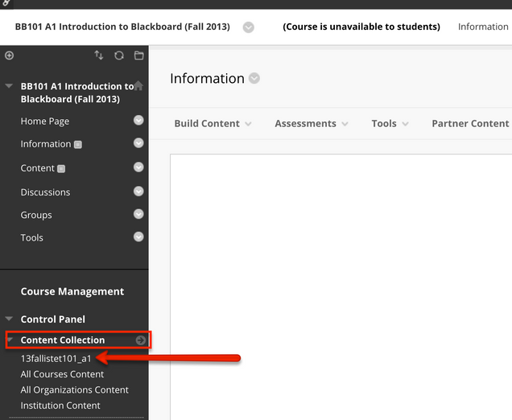The height and width of the screenshot is (420, 512).
Task: Open options chevron for Groups
Action: click(138, 214)
